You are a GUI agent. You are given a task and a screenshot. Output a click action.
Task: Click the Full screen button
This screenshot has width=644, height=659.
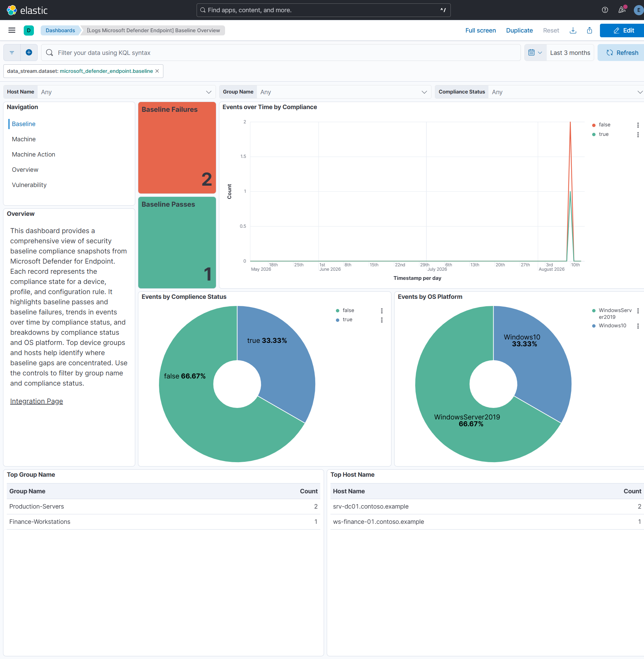[x=481, y=30]
